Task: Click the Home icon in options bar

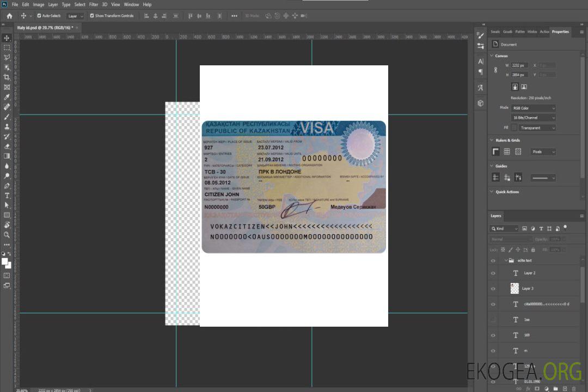Action: coord(9,16)
